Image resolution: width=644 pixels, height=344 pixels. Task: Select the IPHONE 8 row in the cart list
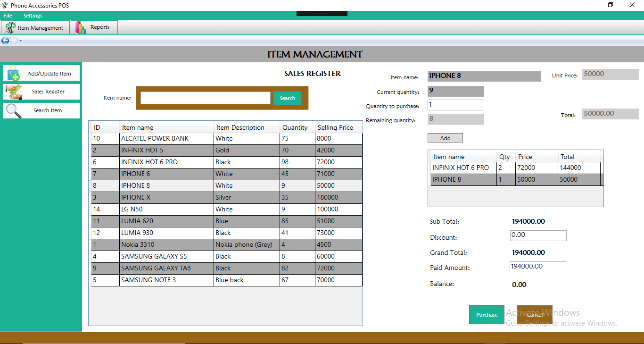click(517, 180)
